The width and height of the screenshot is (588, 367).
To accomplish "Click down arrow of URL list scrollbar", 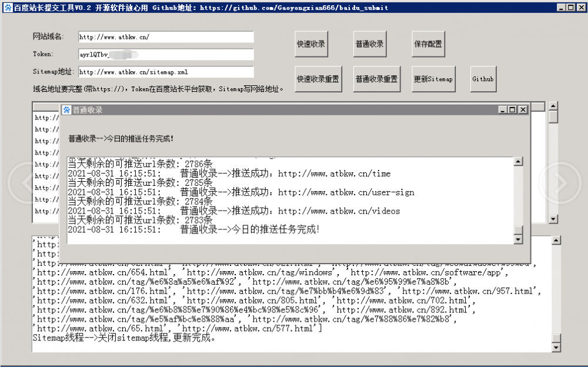I will tap(553, 219).
